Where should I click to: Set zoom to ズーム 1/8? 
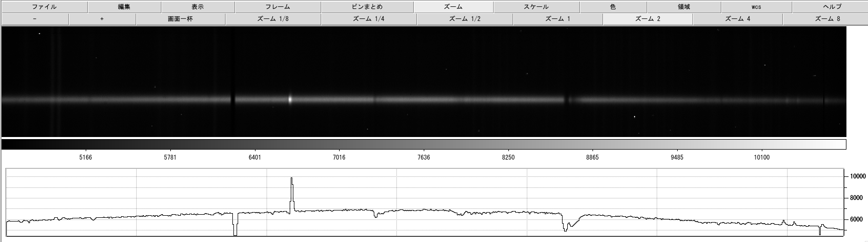[272, 19]
